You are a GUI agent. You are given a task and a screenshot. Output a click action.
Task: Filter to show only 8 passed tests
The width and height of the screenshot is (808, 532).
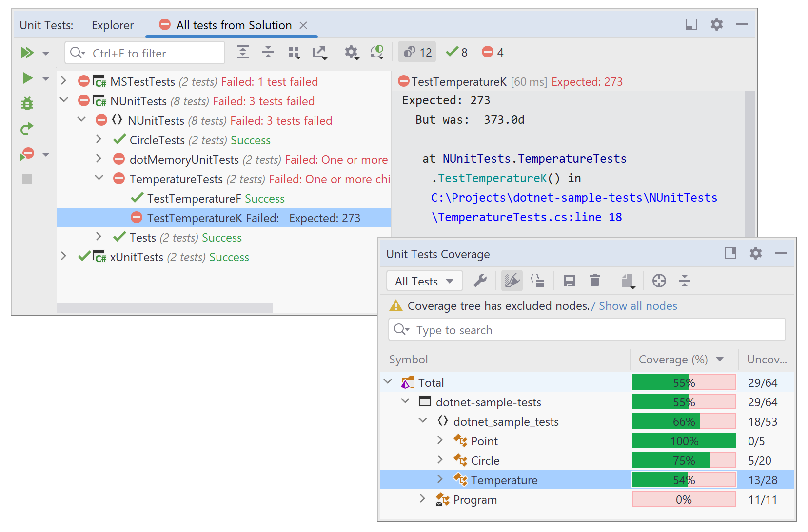[456, 52]
